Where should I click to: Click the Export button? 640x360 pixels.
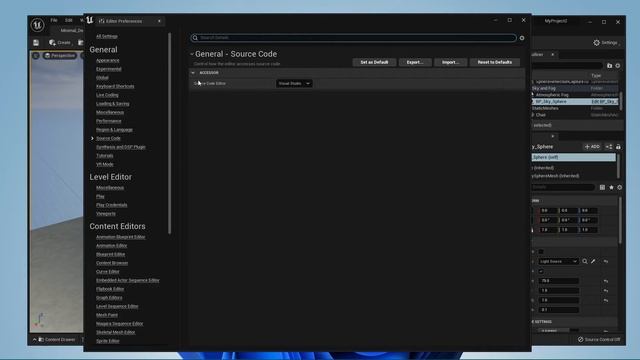pos(415,62)
